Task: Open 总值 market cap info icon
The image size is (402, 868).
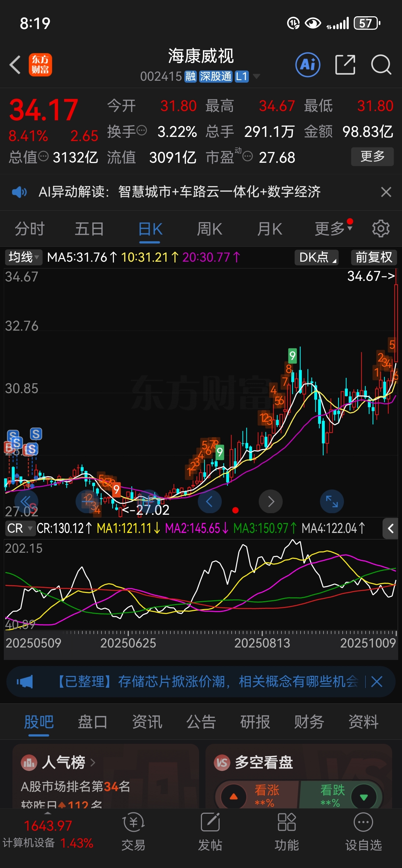Action: [x=43, y=156]
